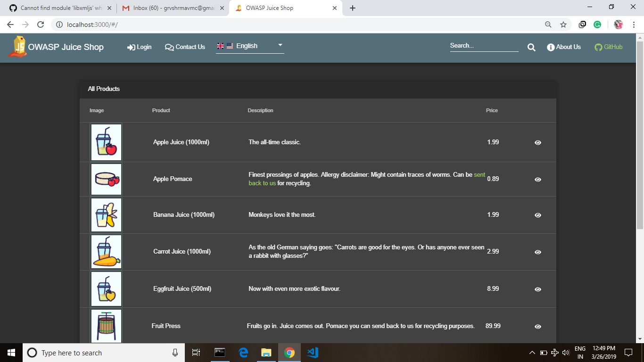
Task: Open the Login page
Action: [140, 47]
